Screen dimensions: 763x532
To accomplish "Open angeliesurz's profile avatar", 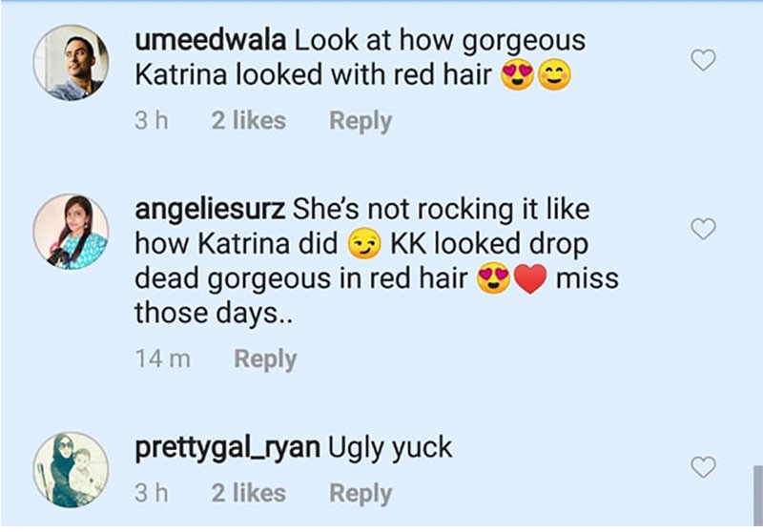I will pyautogui.click(x=71, y=232).
